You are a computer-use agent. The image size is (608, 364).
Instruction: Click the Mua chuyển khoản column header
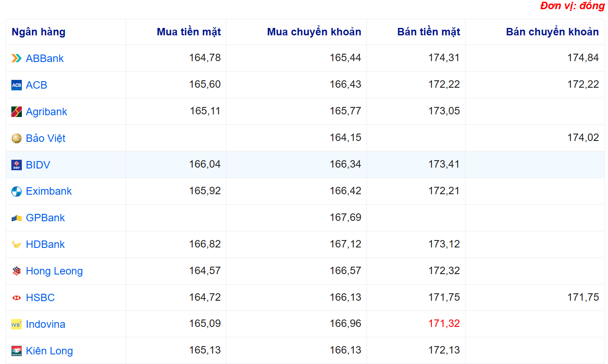[314, 32]
